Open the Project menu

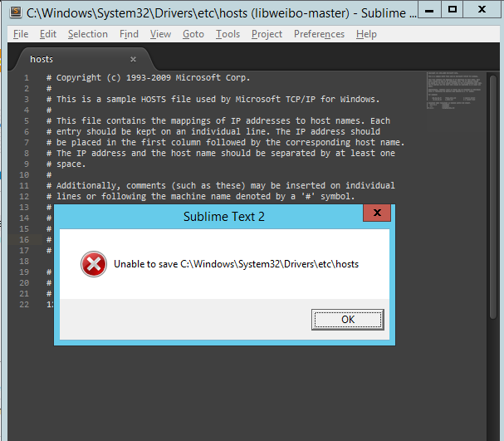pos(267,34)
